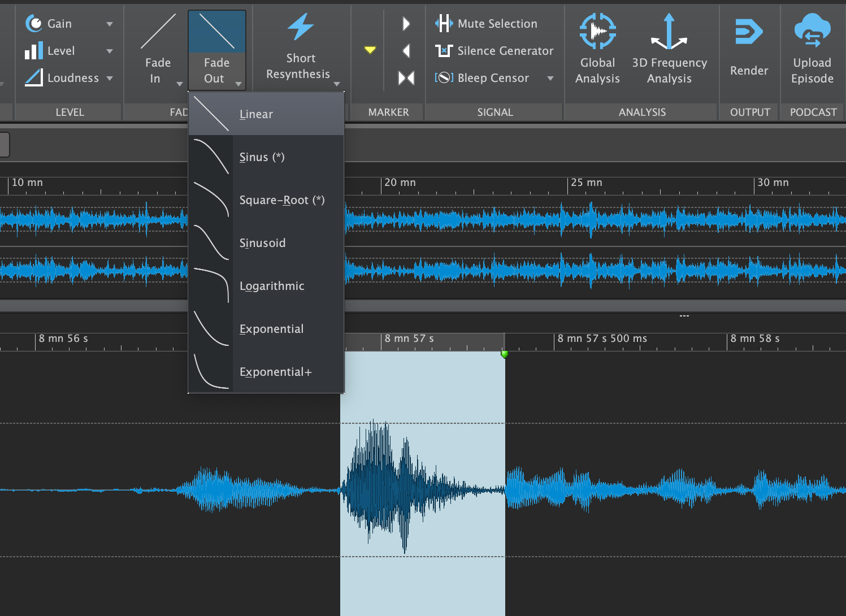Expand the Gain dropdown arrow
The width and height of the screenshot is (846, 616).
click(x=110, y=24)
